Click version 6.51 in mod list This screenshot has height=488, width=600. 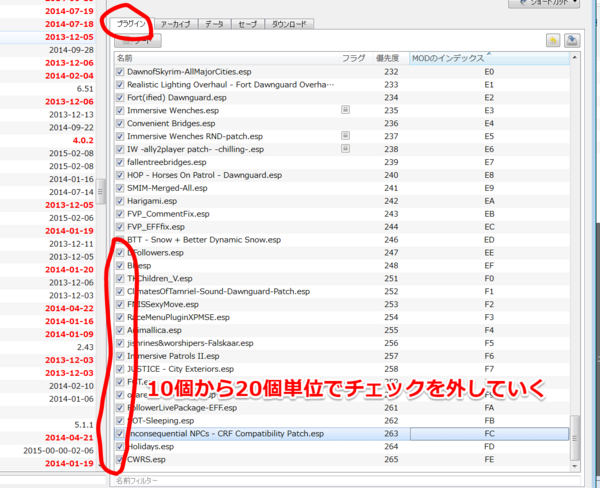[85, 89]
